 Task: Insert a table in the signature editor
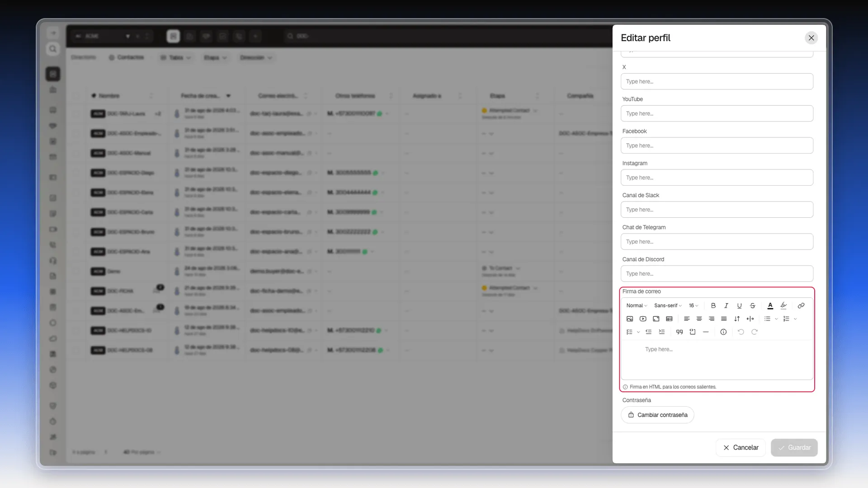coord(670,319)
